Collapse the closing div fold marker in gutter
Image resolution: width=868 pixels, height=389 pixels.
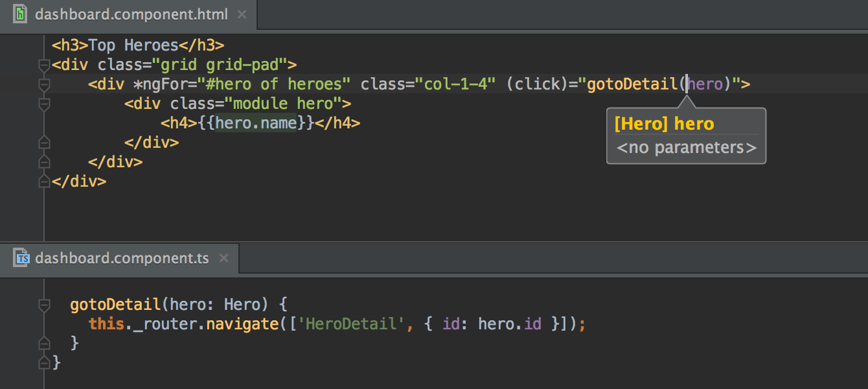pos(44,181)
